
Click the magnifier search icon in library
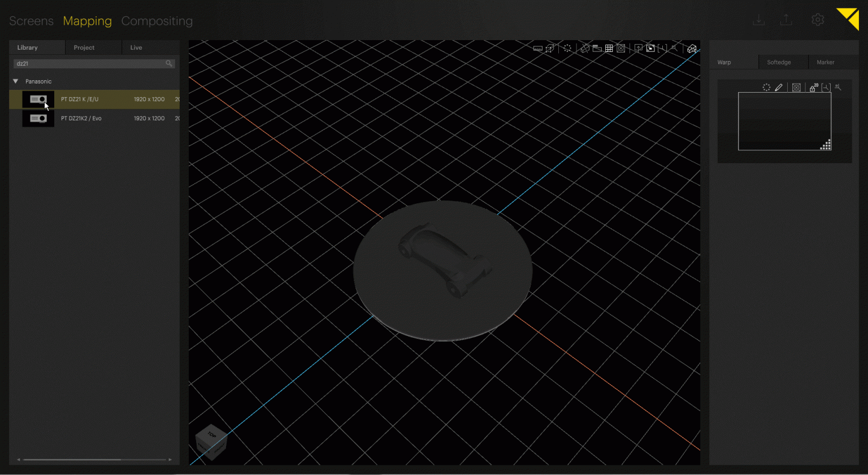click(x=168, y=64)
